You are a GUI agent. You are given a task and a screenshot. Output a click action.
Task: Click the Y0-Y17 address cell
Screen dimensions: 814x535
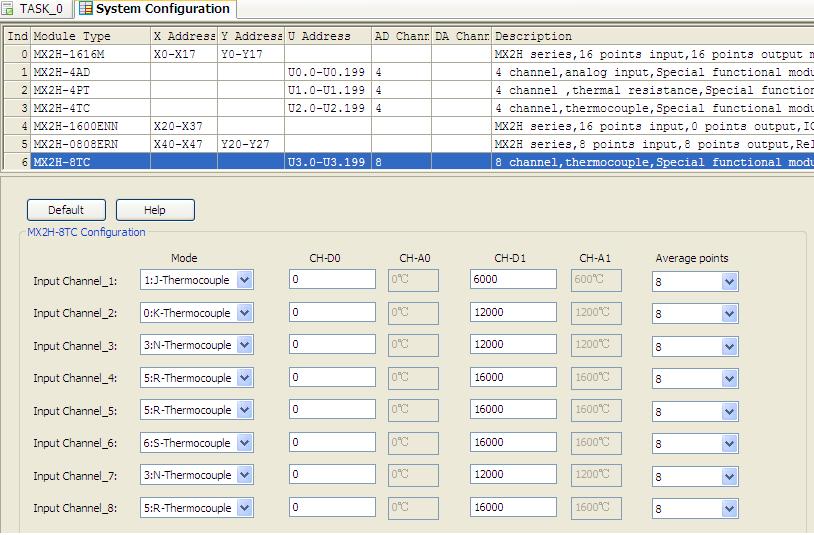pyautogui.click(x=251, y=54)
